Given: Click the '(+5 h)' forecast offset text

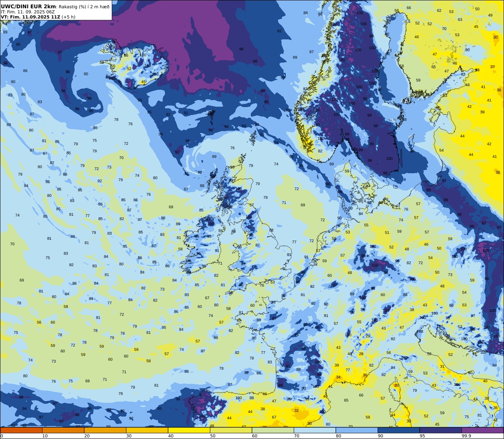Looking at the screenshot, I should coord(69,17).
